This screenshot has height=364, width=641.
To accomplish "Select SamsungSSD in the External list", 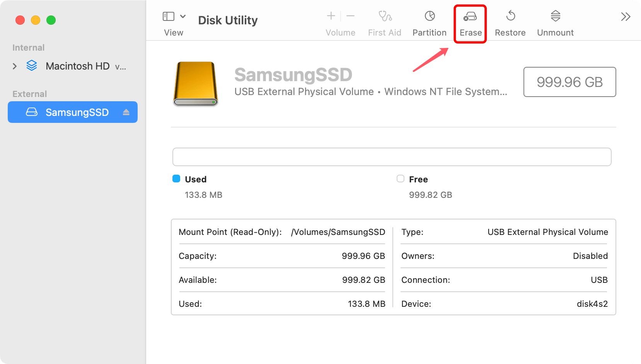I will click(x=73, y=112).
